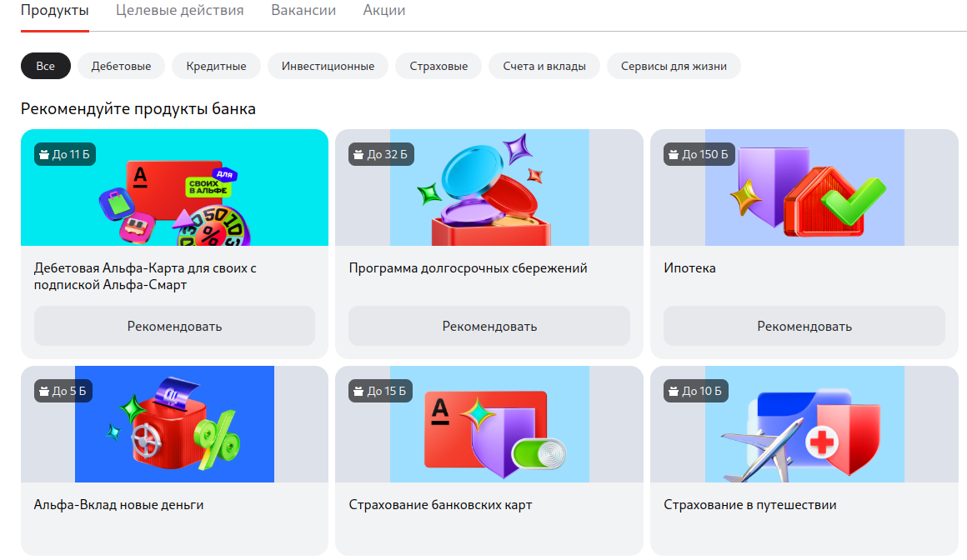
Task: Open the Ипотека house image
Action: [x=804, y=187]
